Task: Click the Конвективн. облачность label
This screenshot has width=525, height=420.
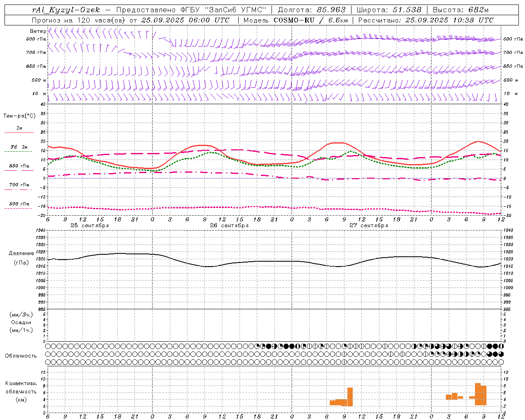Action: click(x=21, y=388)
